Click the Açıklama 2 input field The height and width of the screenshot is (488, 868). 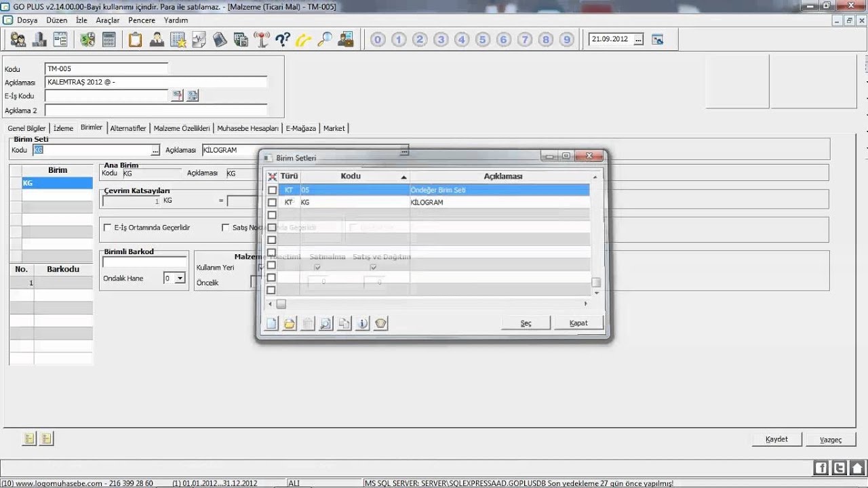(156, 110)
